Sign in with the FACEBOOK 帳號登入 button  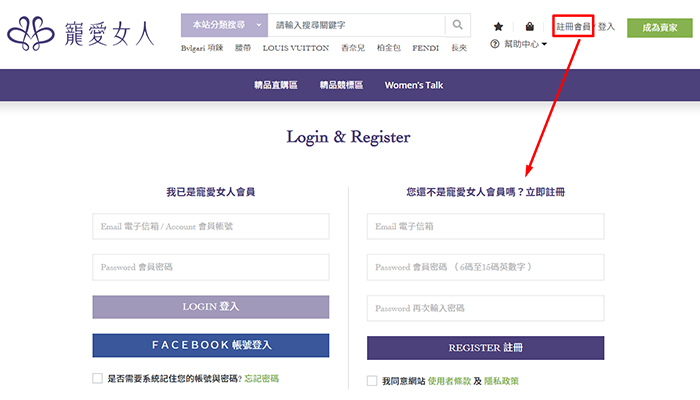(x=211, y=345)
